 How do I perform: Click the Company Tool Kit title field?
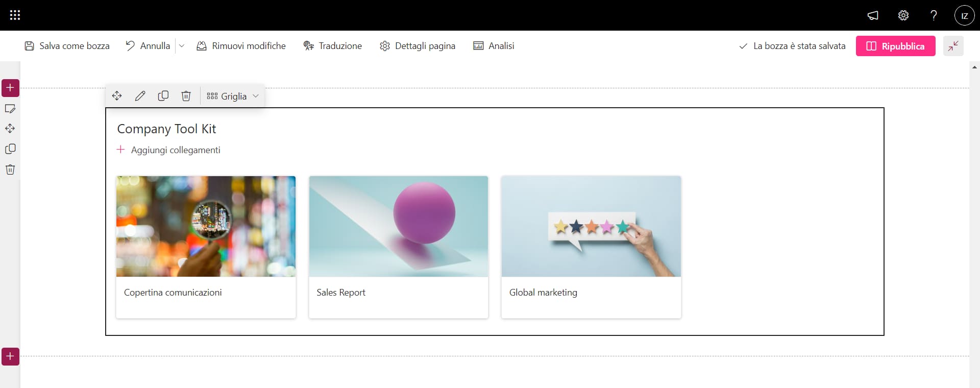click(x=166, y=129)
